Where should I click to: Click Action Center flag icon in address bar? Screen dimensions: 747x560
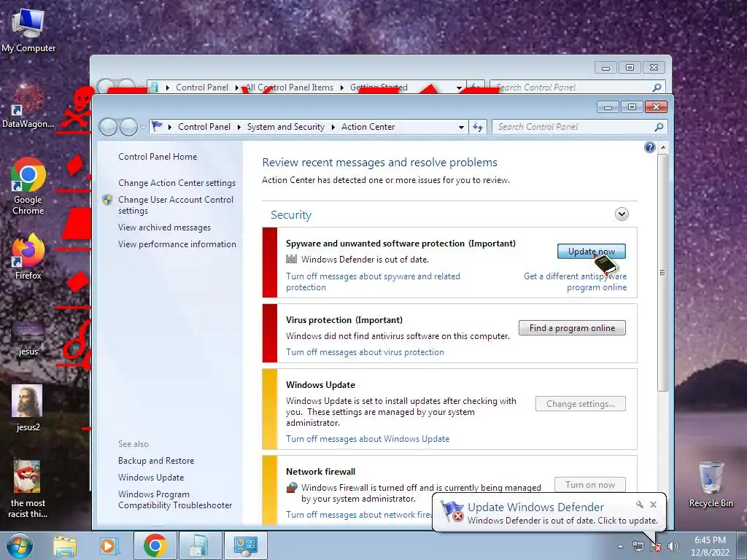(157, 127)
